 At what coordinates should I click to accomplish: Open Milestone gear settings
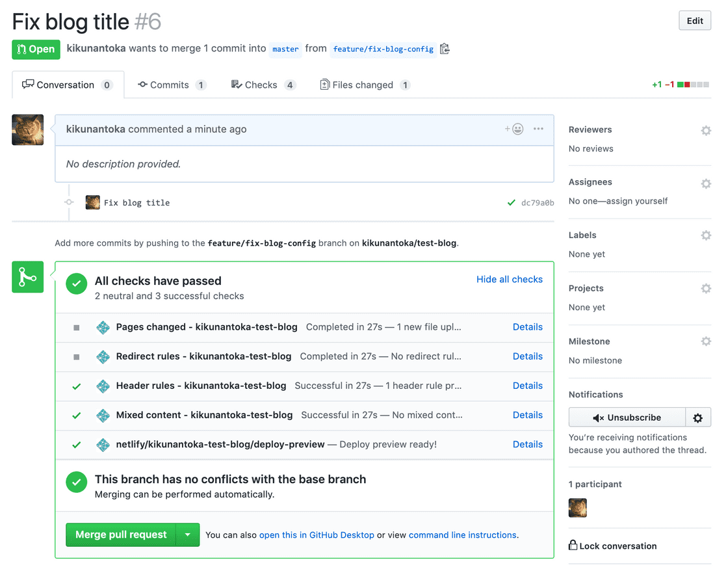pos(705,341)
